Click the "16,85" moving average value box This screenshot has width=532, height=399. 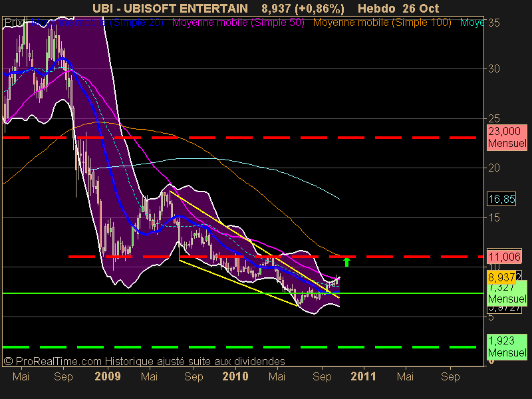coord(501,199)
